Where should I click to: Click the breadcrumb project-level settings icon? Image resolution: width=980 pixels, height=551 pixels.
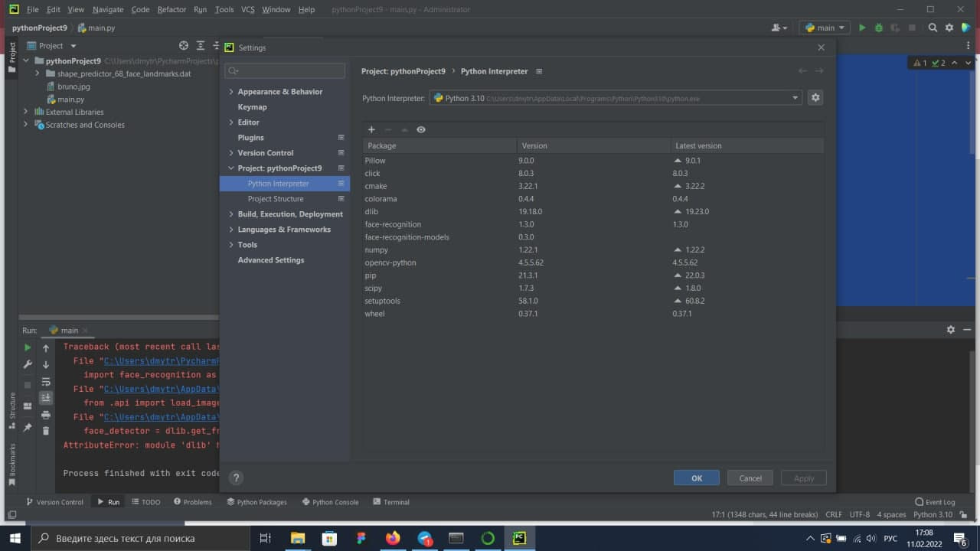point(539,71)
